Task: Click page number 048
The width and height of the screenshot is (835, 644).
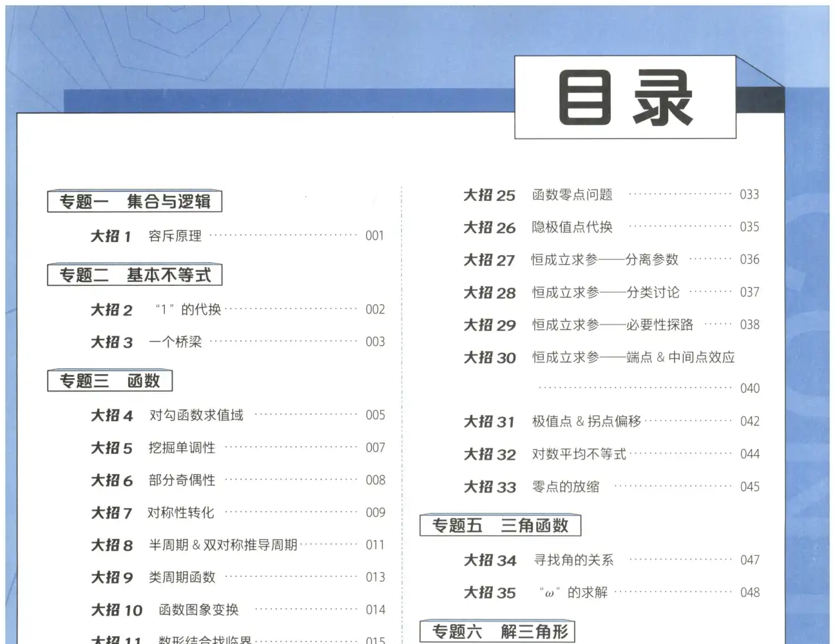Action: tap(750, 592)
